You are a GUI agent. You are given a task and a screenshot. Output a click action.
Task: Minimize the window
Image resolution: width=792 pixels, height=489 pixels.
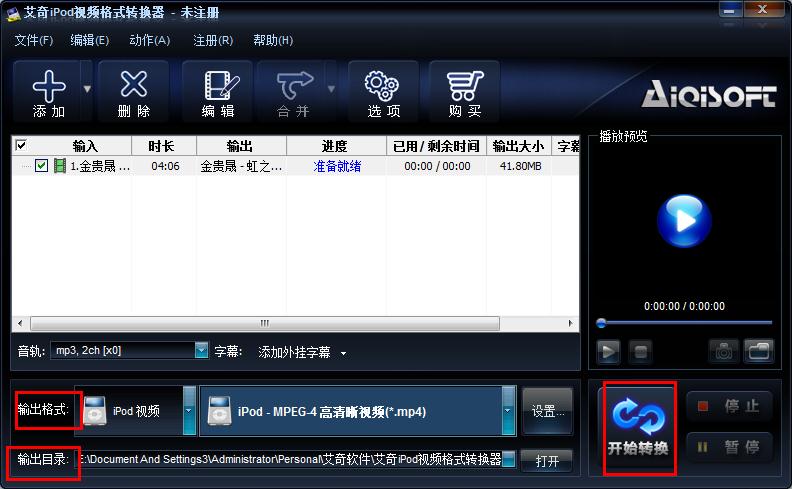pyautogui.click(x=729, y=10)
